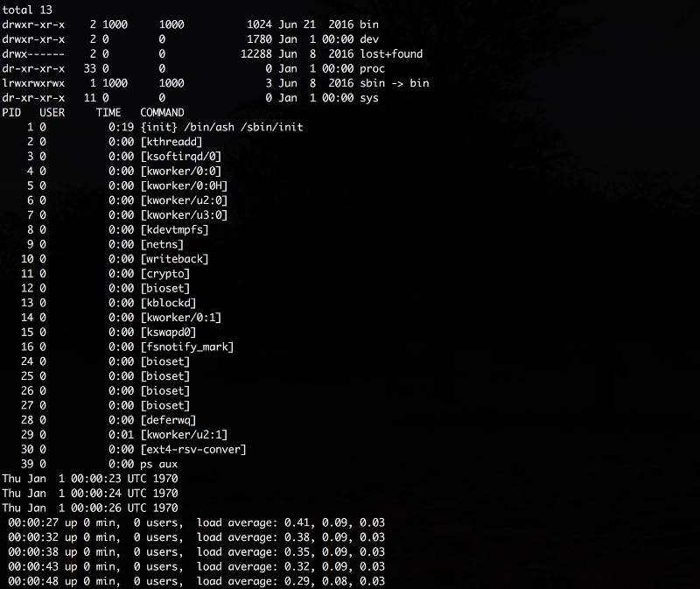Click the PID column header
This screenshot has height=589, width=700.
11,113
